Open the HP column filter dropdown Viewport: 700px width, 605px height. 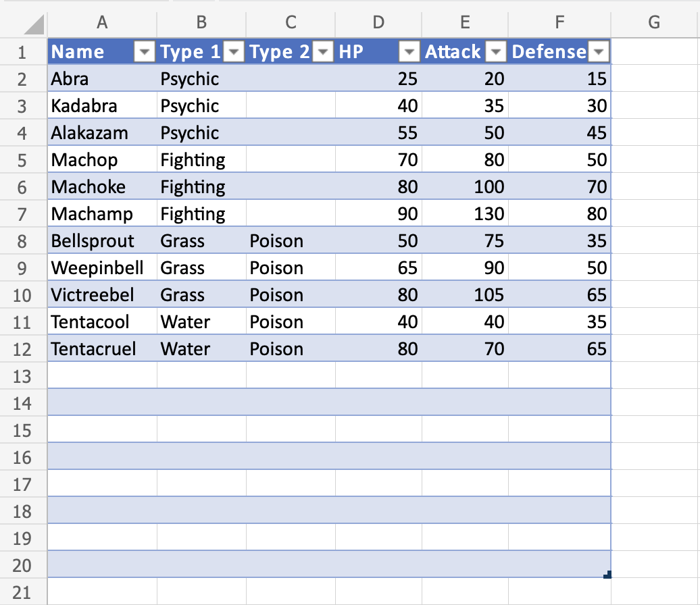click(x=409, y=52)
